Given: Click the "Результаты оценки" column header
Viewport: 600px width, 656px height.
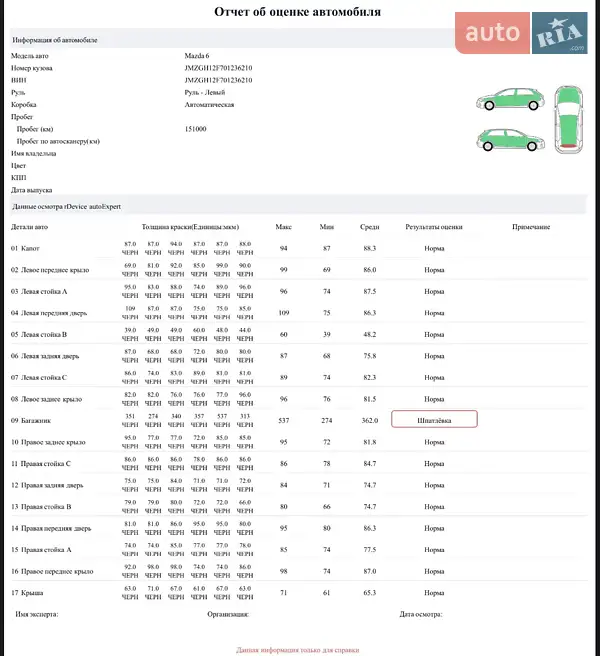Looking at the screenshot, I should click(x=434, y=227).
